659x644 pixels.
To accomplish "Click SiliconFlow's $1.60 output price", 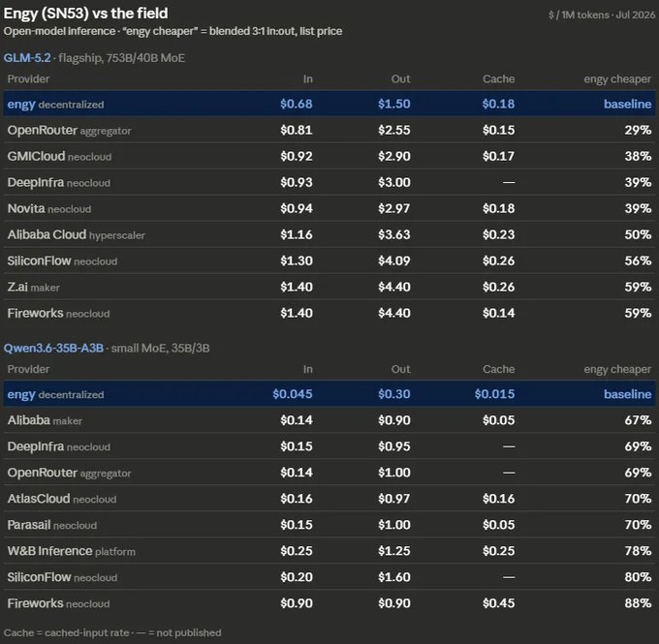I will (394, 577).
